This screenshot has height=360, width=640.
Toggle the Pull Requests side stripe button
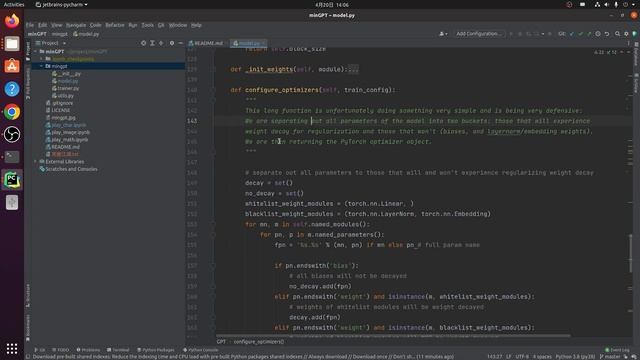tap(28, 83)
